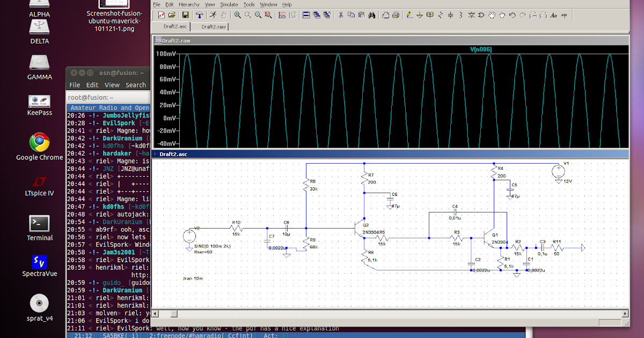
Task: Select the Draw Wire pencil tool
Action: (409, 15)
